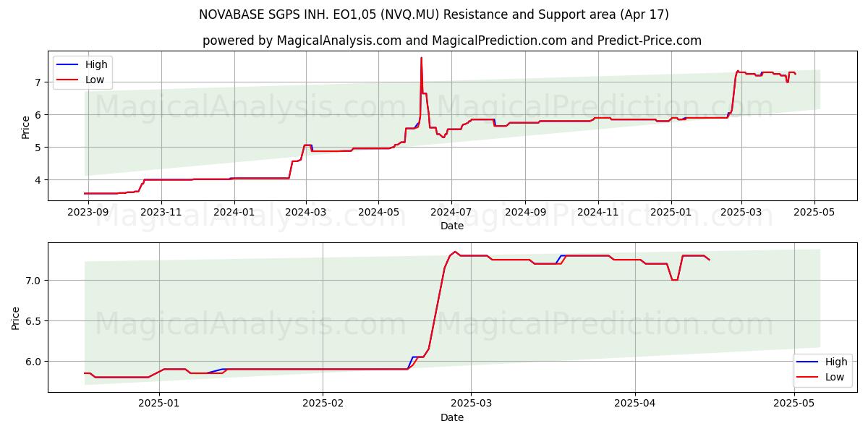Click 'Low' in the 2025 zoomed chart legend

point(835,377)
